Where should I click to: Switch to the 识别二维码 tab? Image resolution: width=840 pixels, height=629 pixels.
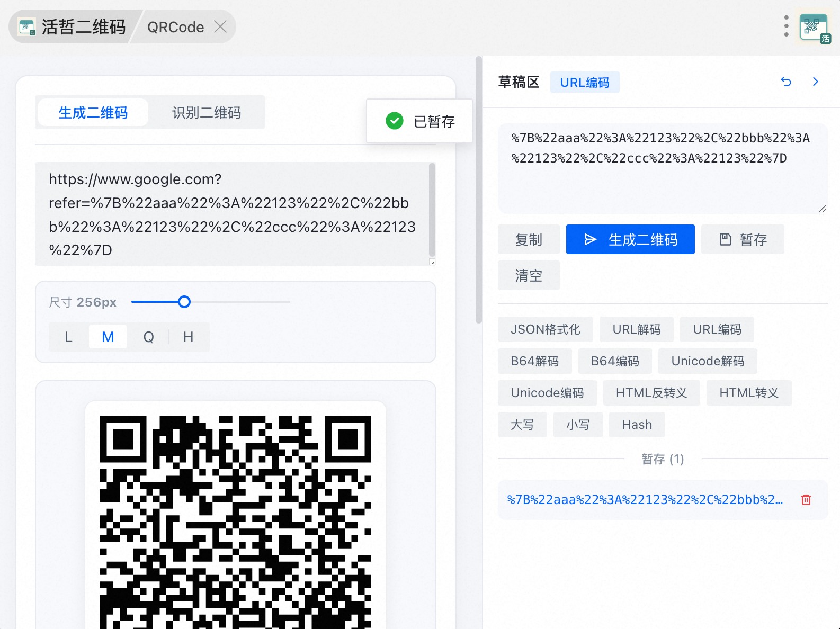click(x=207, y=113)
